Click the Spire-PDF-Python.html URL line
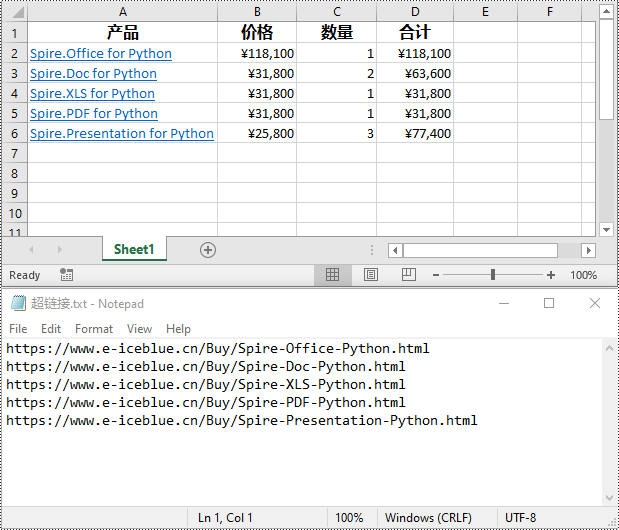The image size is (619, 530). click(x=206, y=403)
